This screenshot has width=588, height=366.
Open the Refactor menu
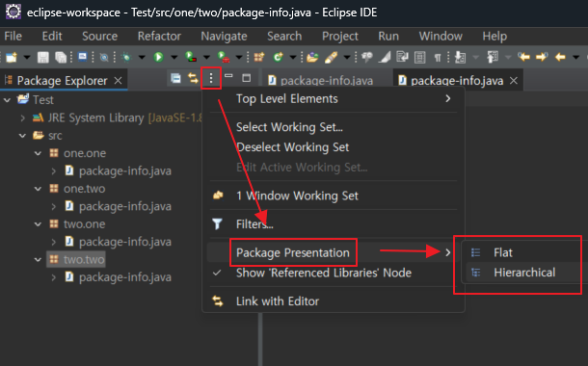[159, 37]
